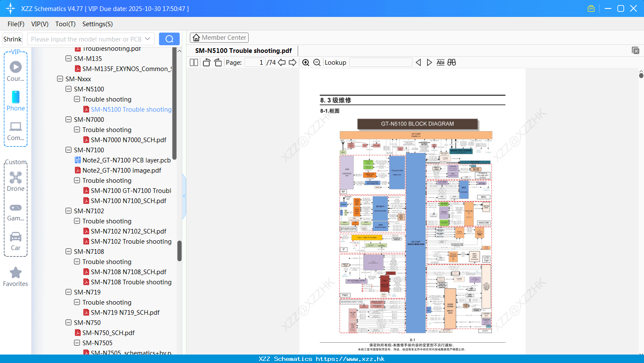Image resolution: width=644 pixels, height=363 pixels.
Task: Collapse the SM-M135 tree node
Action: click(x=69, y=58)
